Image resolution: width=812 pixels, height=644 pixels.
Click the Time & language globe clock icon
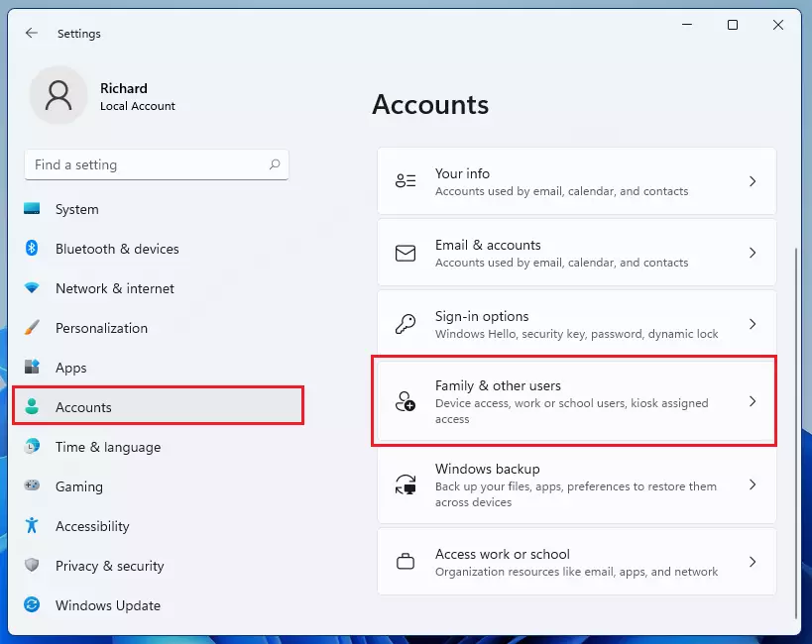(32, 446)
